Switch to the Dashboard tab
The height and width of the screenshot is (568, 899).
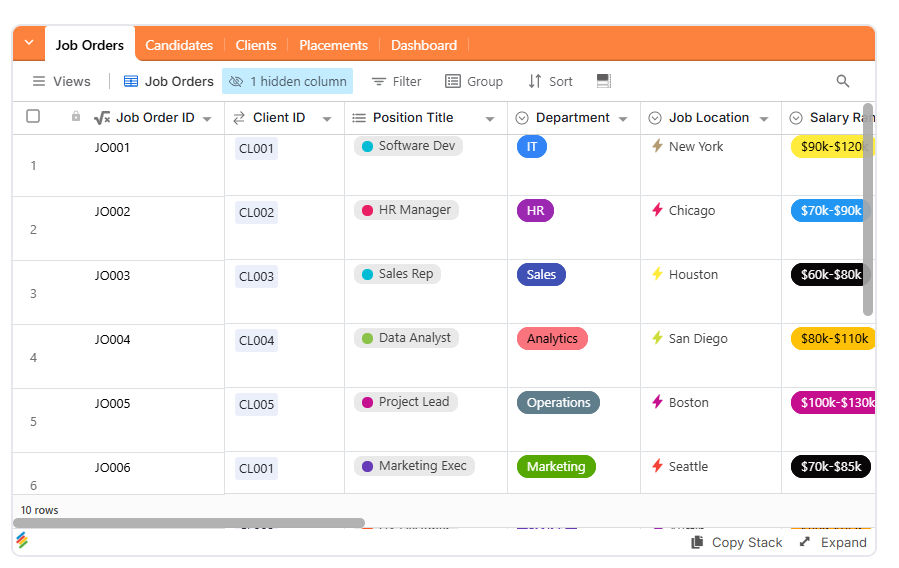click(x=424, y=45)
